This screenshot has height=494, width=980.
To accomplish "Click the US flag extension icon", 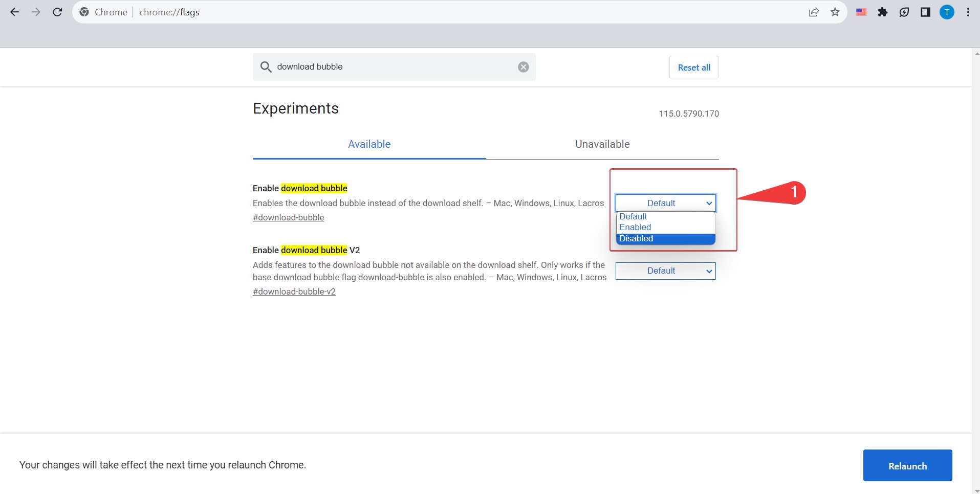I will [x=861, y=12].
